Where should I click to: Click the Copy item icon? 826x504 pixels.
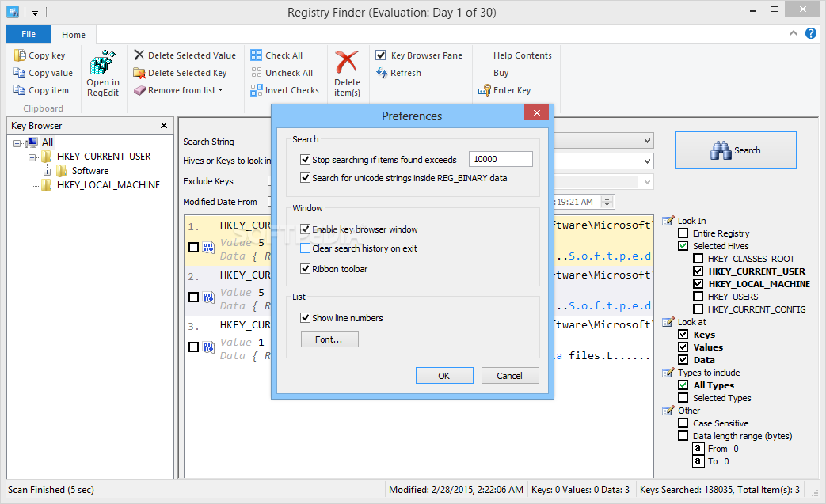click(x=20, y=90)
